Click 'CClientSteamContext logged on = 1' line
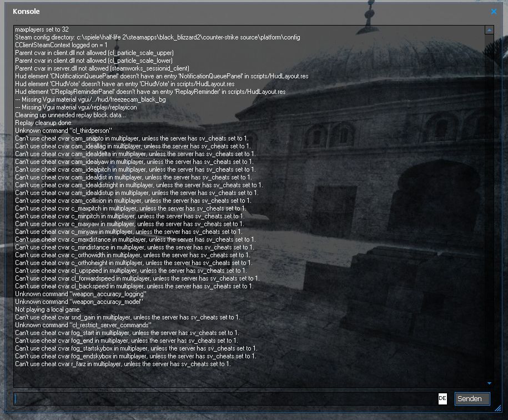 [x=61, y=45]
